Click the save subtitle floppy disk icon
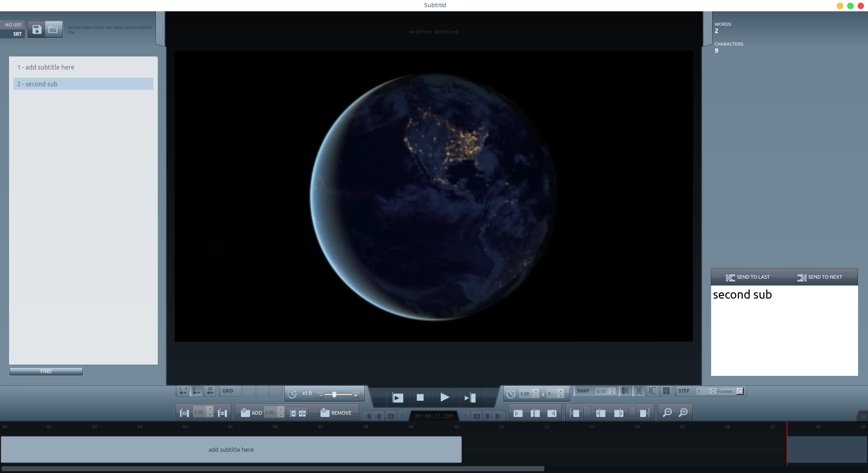This screenshot has height=473, width=868. tap(37, 30)
